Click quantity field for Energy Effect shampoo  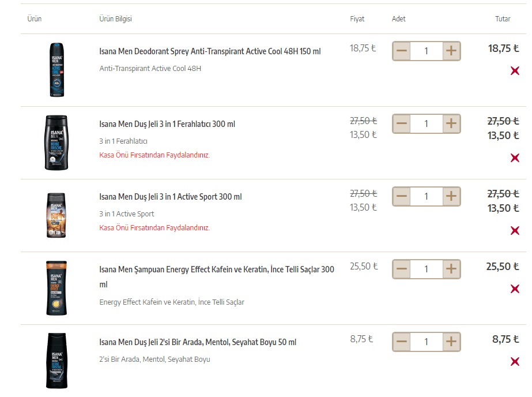pos(427,269)
